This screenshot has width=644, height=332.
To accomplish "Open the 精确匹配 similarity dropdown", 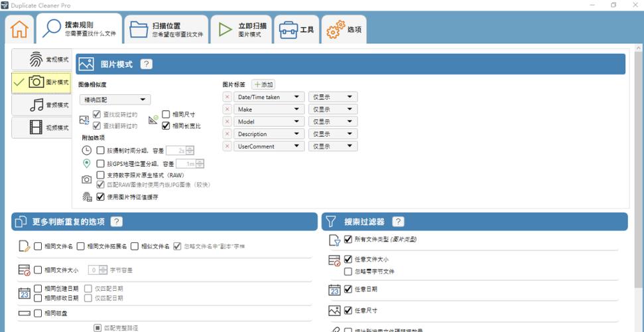I will click(115, 100).
